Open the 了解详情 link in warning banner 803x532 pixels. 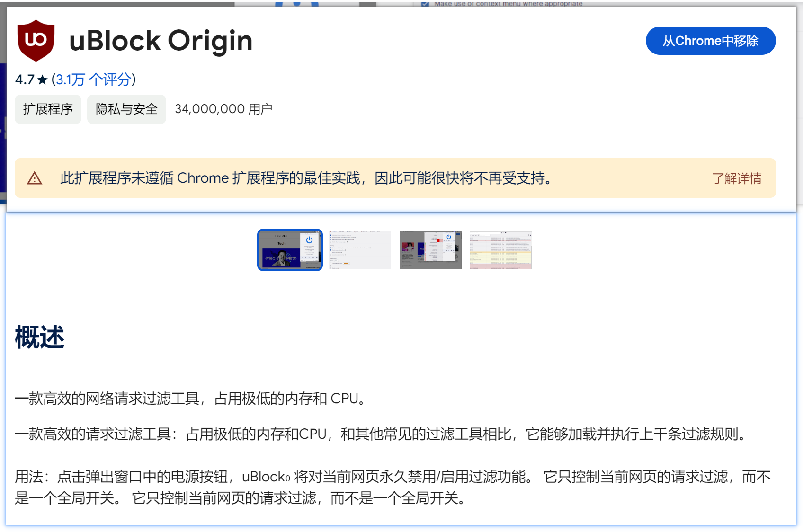click(737, 178)
